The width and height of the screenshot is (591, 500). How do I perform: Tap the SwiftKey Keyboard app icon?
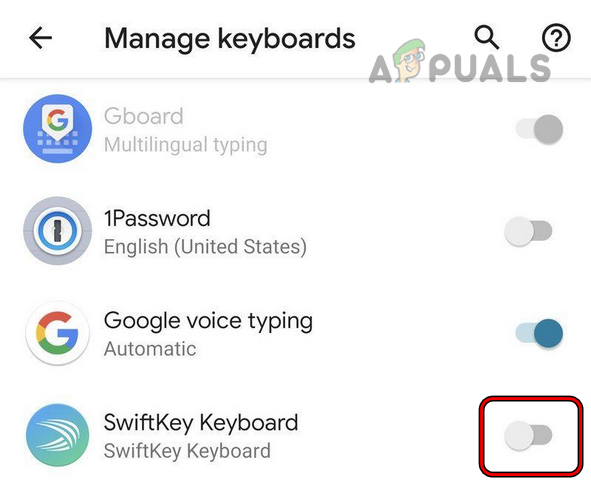(x=58, y=435)
